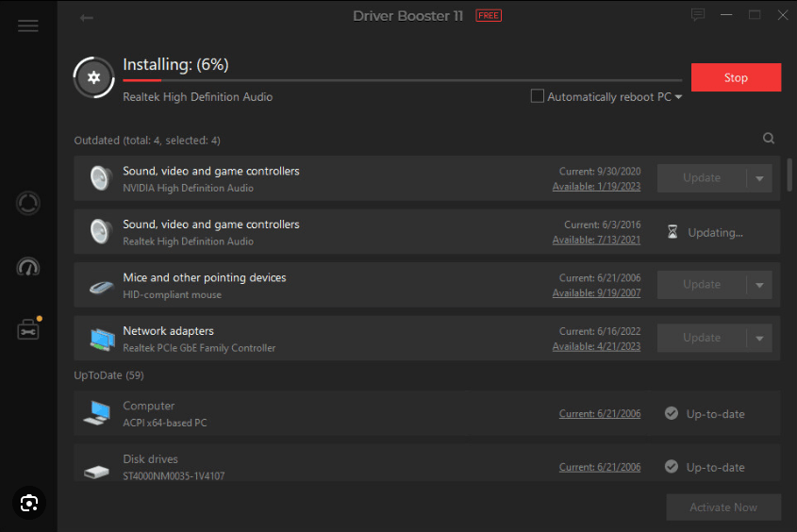Click the Computer row up-to-date checkmark
Image resolution: width=797 pixels, height=532 pixels.
[672, 413]
